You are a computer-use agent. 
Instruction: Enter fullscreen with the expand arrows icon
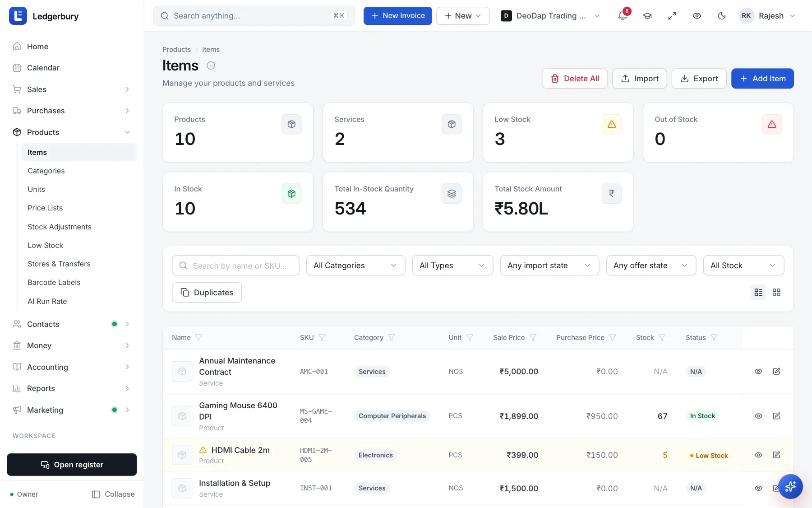[672, 16]
